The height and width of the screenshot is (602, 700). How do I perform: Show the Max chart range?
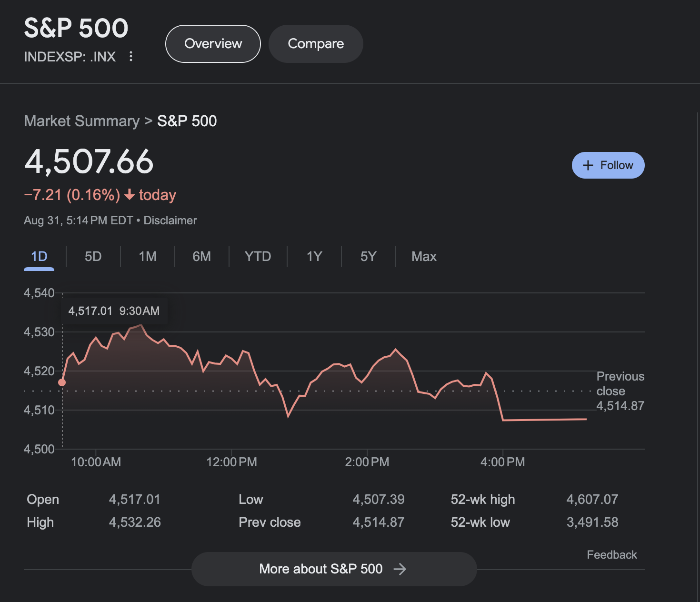pyautogui.click(x=424, y=257)
